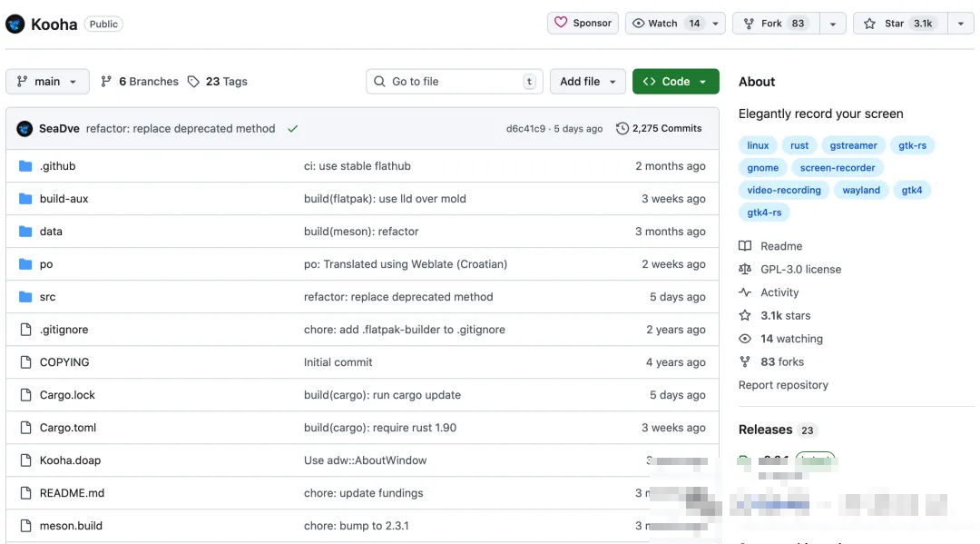This screenshot has width=980, height=544.
Task: Open the Add file dropdown
Action: click(x=587, y=82)
